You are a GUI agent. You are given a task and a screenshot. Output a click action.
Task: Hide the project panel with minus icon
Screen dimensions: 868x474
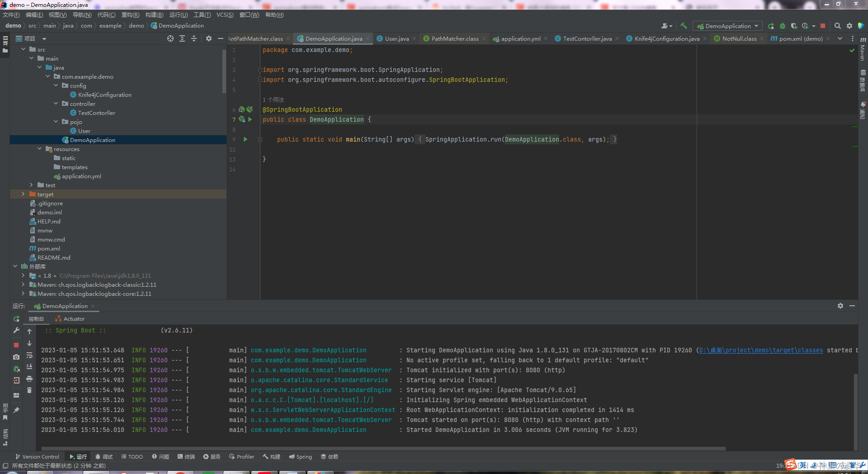click(221, 38)
